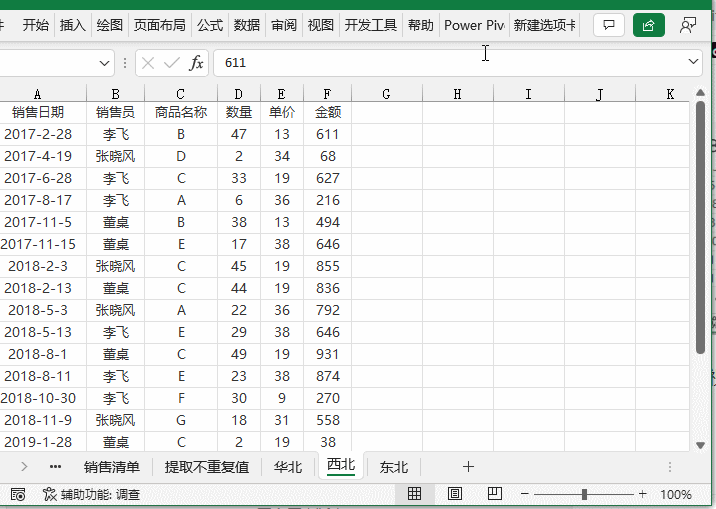716x509 pixels.
Task: Open the presence/collaboration person icon
Action: point(688,25)
